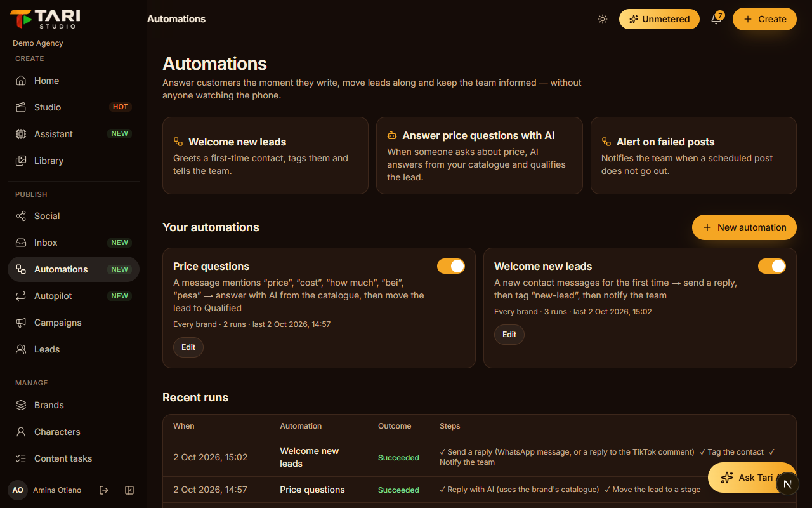
Task: Click the Autopilot loop icon
Action: pyautogui.click(x=21, y=296)
